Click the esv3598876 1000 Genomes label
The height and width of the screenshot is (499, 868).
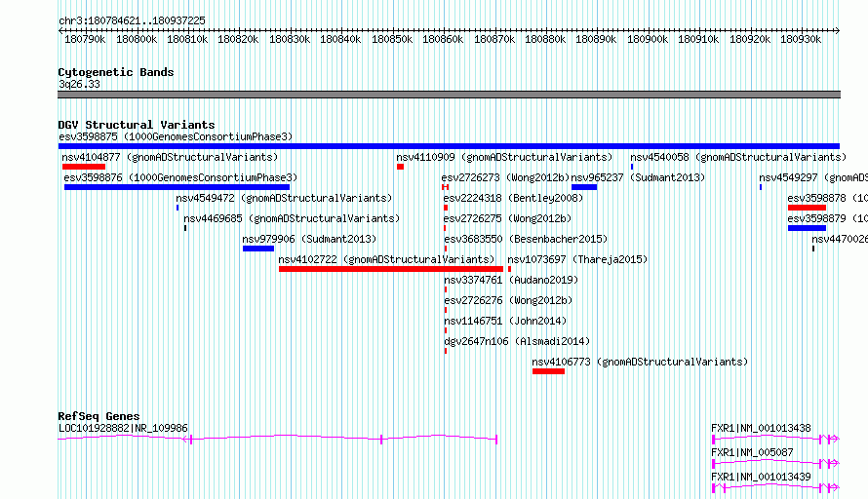(180, 177)
